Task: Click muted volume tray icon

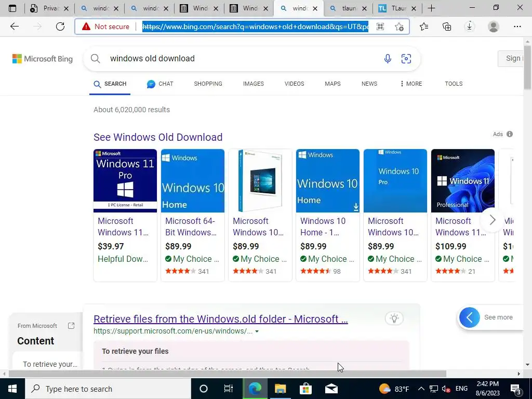Action: coord(446,389)
